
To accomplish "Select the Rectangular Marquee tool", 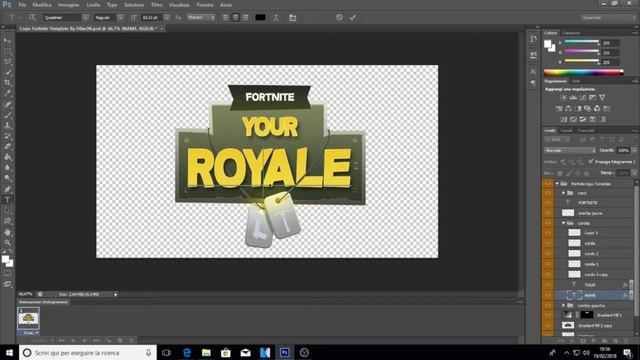I will (7, 51).
